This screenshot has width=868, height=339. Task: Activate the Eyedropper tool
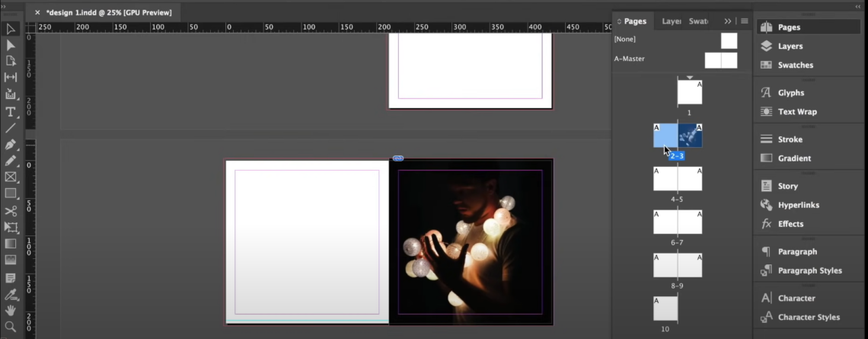pos(11,294)
